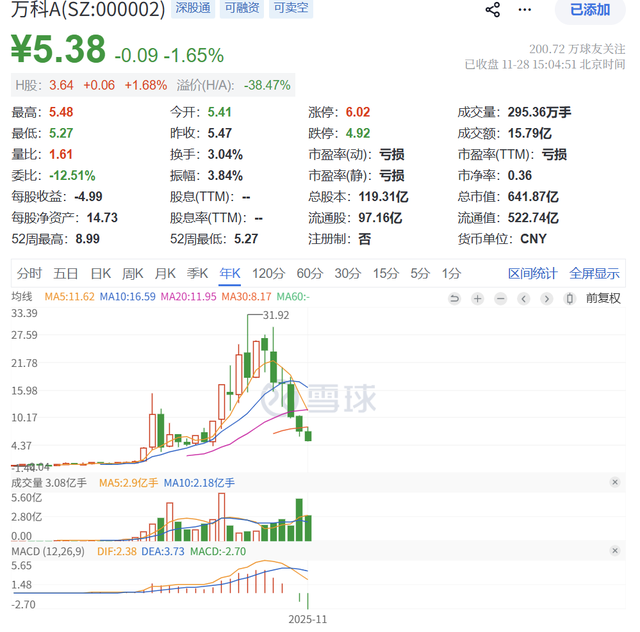Click the 换手 3.04% value
Image resolution: width=640 pixels, height=632 pixels.
pos(225,155)
